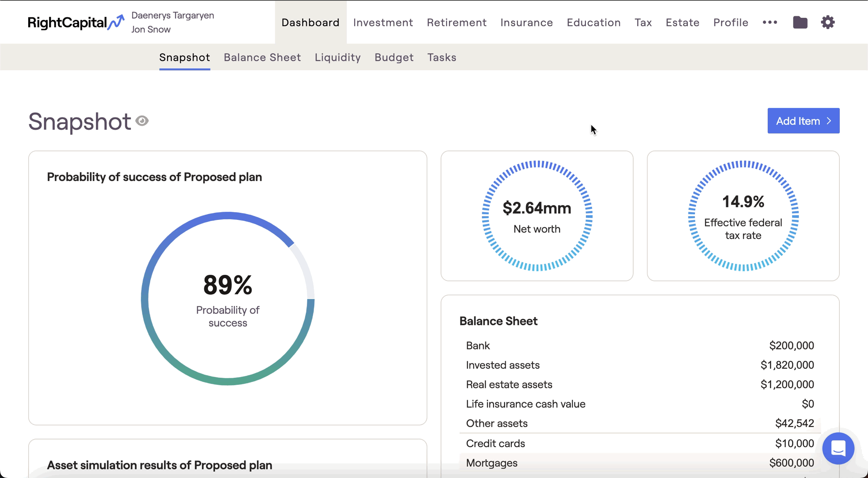Click the value $1,200,000
This screenshot has width=868, height=478.
coord(787,384)
